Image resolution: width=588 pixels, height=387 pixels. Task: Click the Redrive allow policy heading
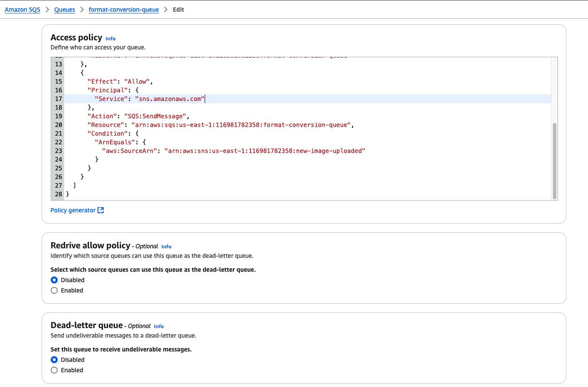(90, 246)
